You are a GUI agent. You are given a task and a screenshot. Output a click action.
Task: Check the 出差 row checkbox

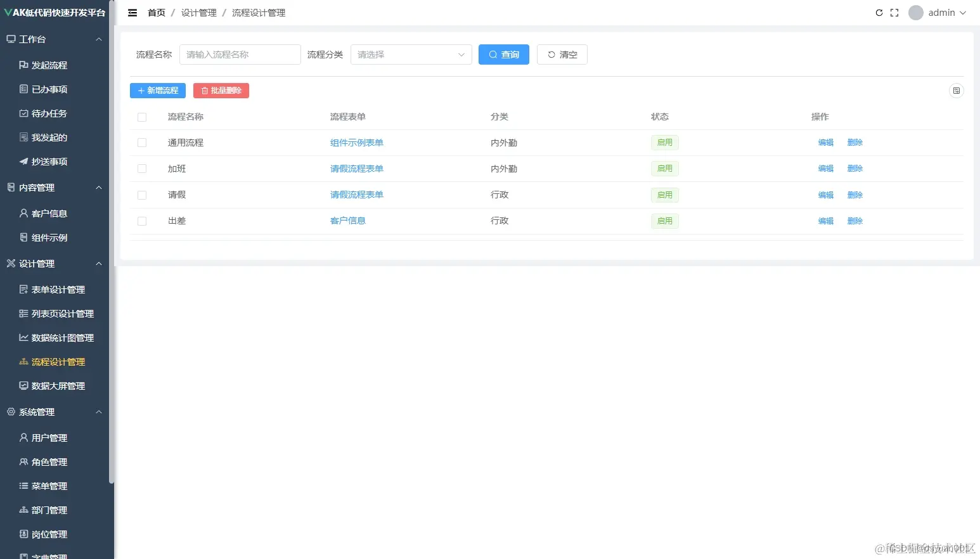coord(142,221)
